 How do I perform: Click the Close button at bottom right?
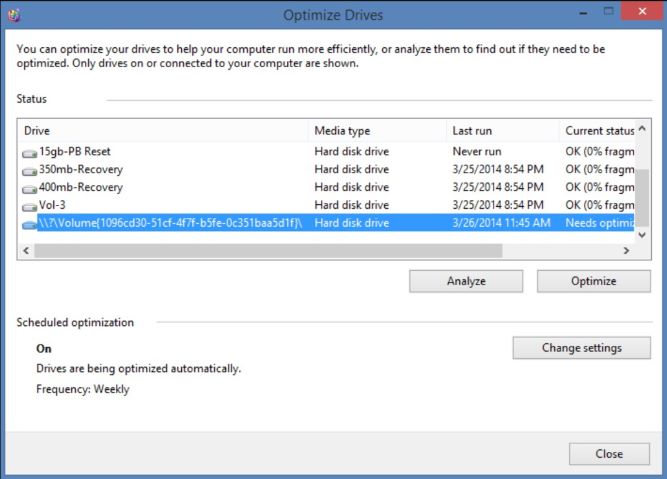pos(608,453)
